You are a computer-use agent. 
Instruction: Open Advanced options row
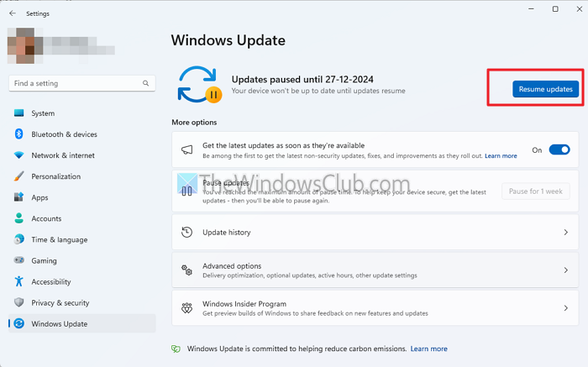click(x=375, y=270)
